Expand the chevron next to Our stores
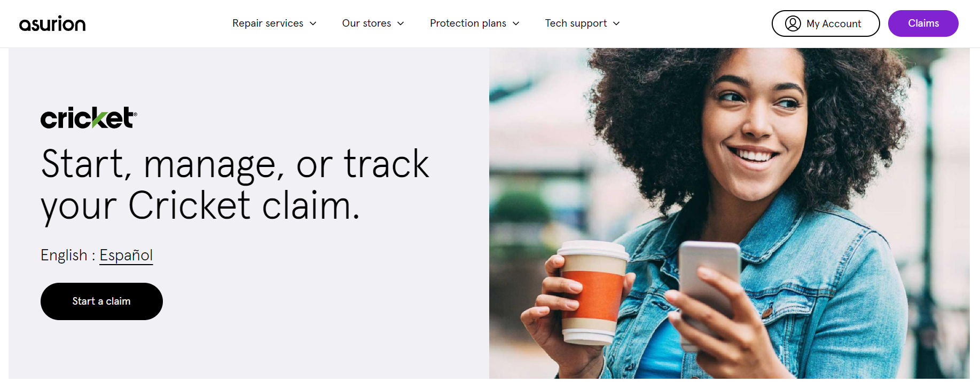 401,23
